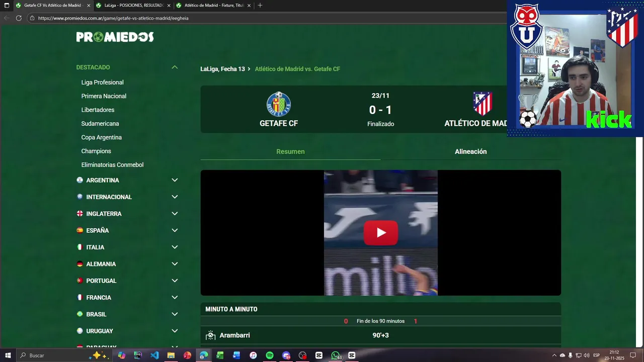Click the Italia flag icon in sidebar
The image size is (644, 362).
[79, 247]
